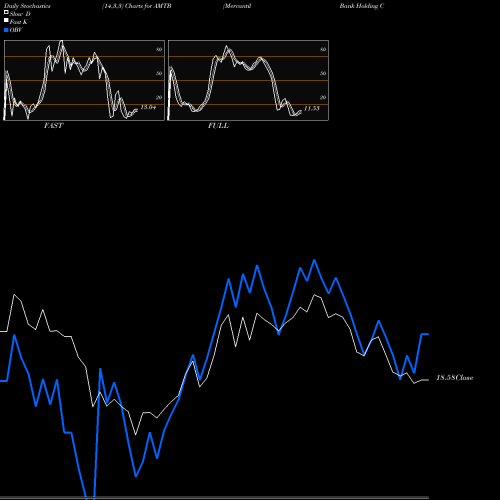The width and height of the screenshot is (500, 500).
Task: Click the 'Fast K' legend text
Action: [x=19, y=22]
